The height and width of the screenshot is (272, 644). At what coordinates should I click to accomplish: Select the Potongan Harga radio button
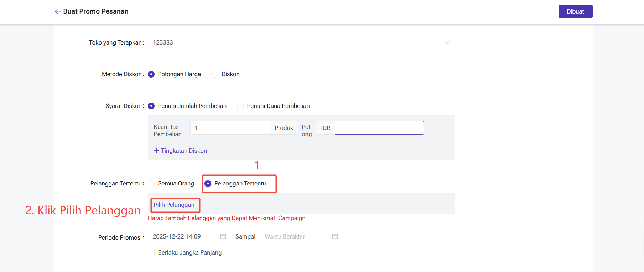pyautogui.click(x=151, y=74)
